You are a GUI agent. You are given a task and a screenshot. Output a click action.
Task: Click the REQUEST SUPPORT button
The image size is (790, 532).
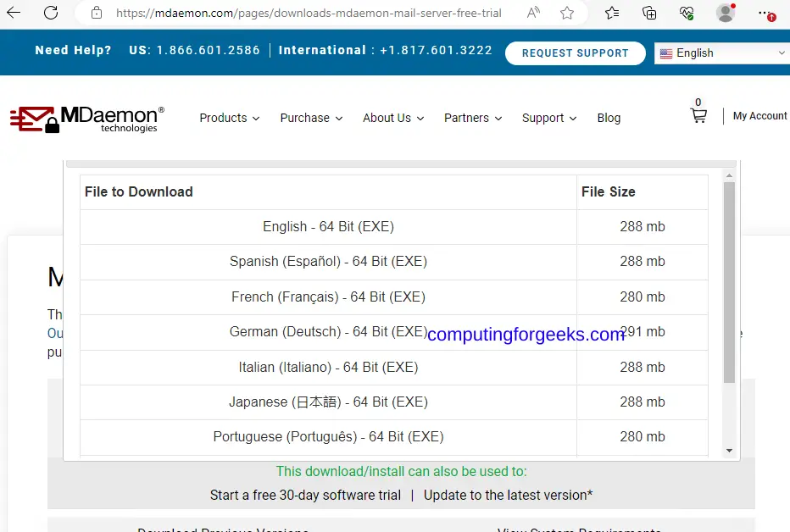[x=575, y=53]
